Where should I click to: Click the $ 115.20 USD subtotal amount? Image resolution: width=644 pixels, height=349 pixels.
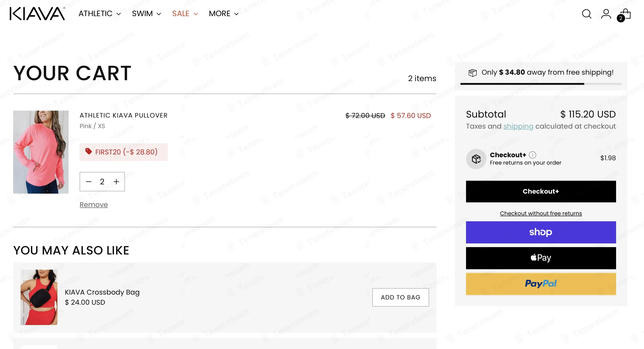click(588, 114)
